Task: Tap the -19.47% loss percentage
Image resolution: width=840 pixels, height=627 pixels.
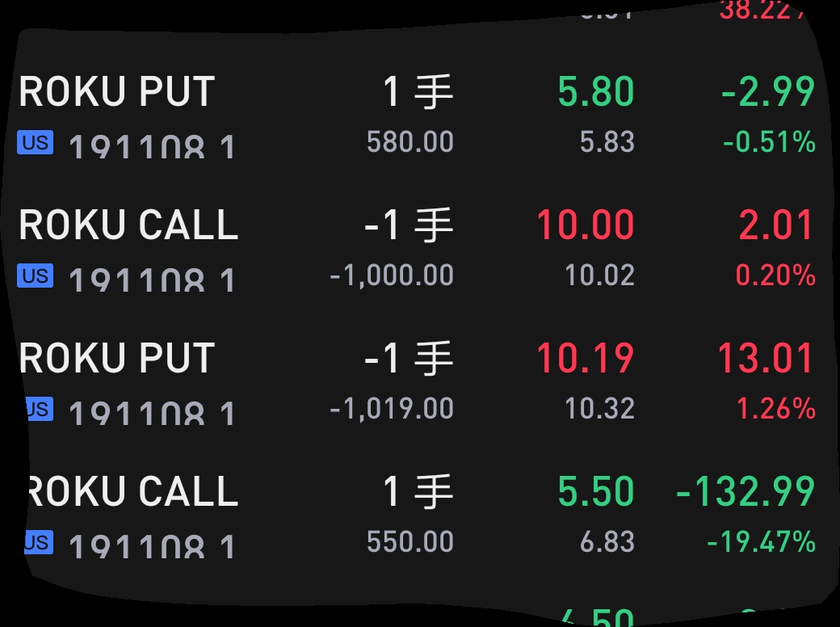Action: tap(761, 542)
